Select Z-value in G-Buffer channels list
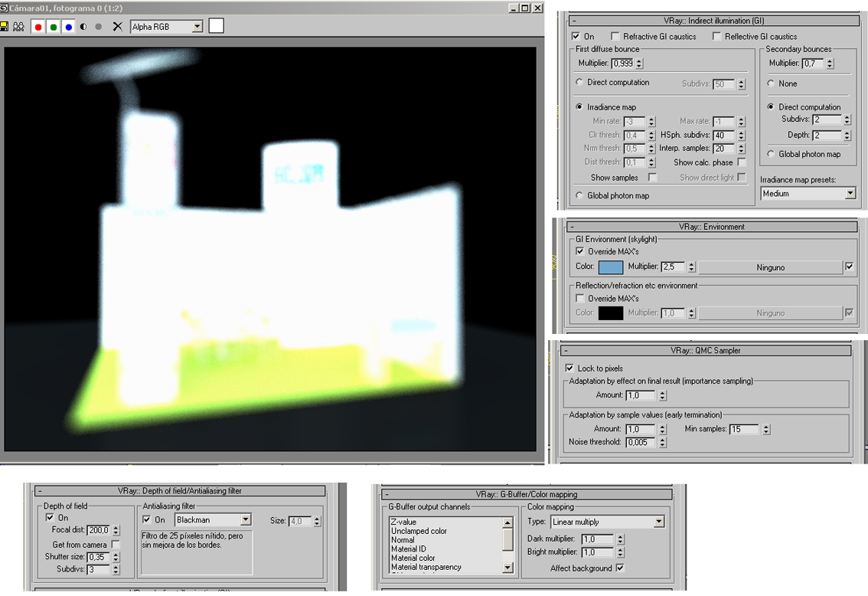The image size is (868, 596). coord(403,522)
